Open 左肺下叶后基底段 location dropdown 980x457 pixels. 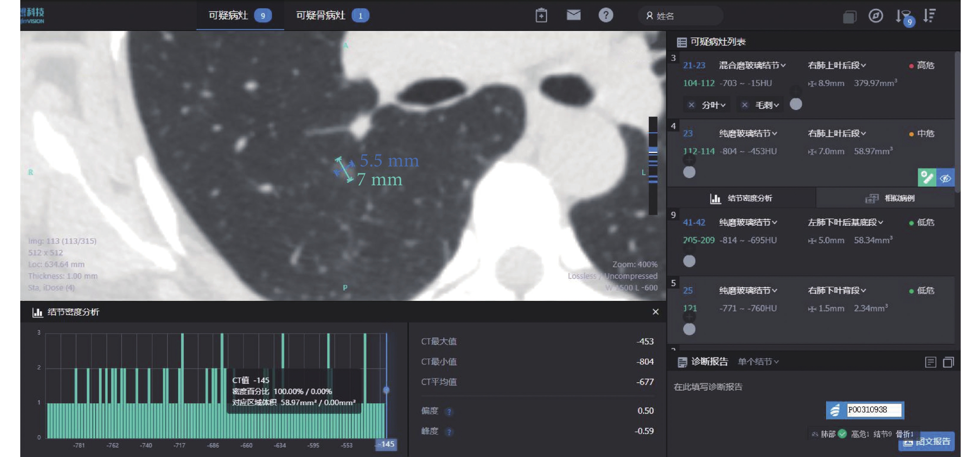[845, 222]
